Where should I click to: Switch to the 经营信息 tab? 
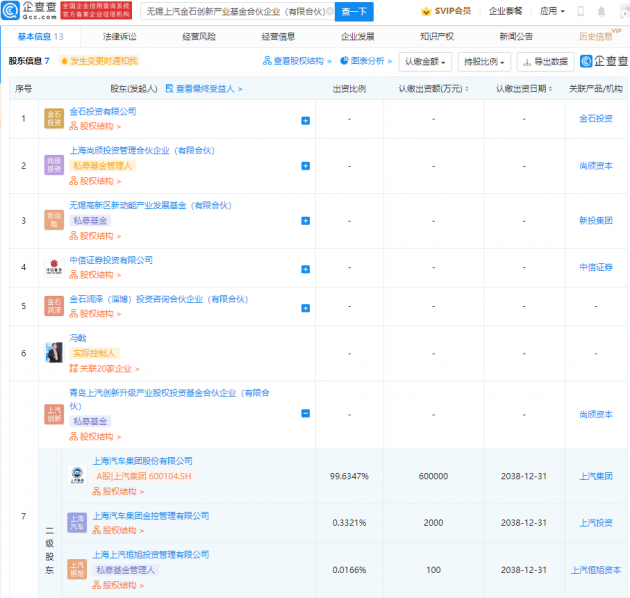[278, 37]
